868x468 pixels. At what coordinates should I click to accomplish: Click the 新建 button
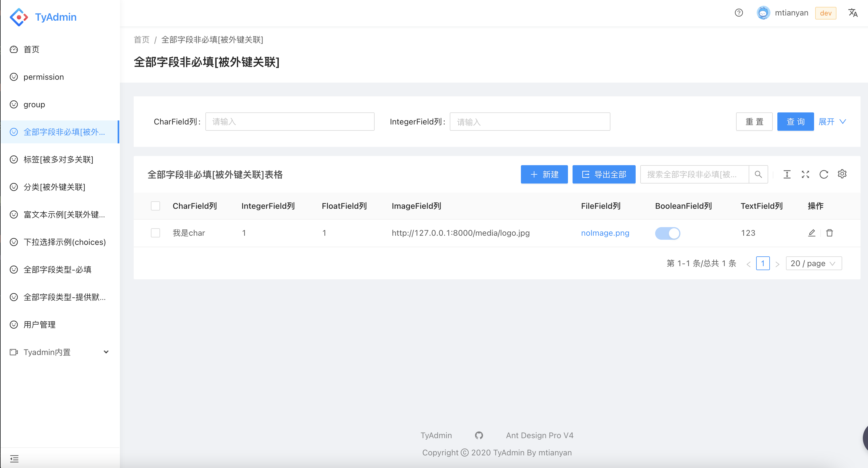(544, 174)
